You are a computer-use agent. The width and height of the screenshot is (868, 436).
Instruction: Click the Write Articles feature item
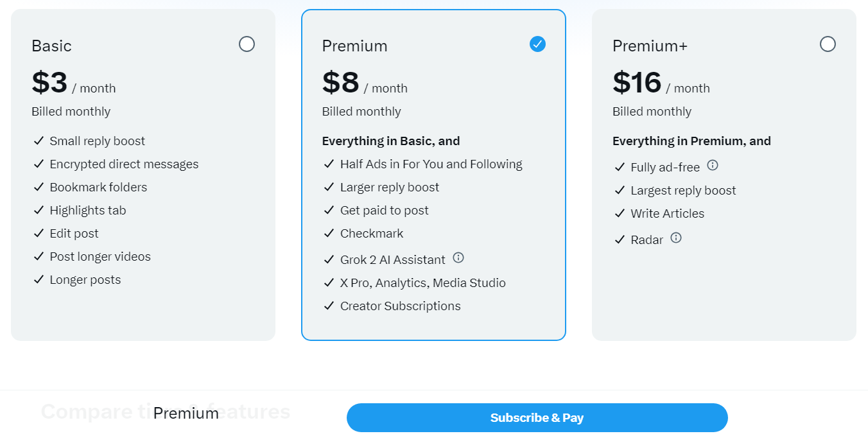(667, 214)
